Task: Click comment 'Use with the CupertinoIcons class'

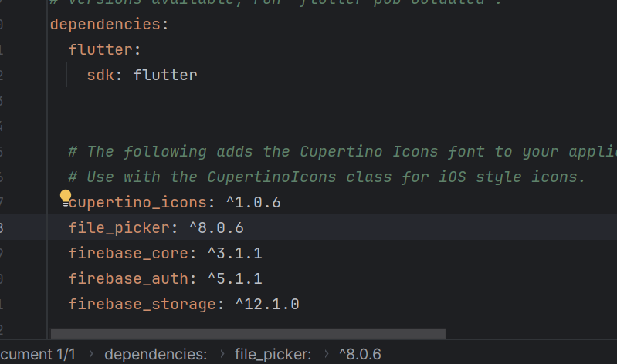Action: 327,177
